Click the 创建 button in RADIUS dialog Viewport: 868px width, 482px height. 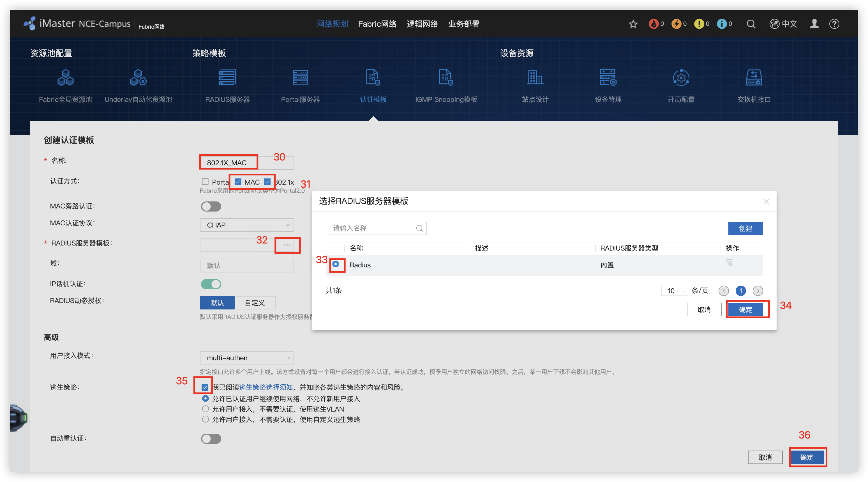(x=745, y=228)
